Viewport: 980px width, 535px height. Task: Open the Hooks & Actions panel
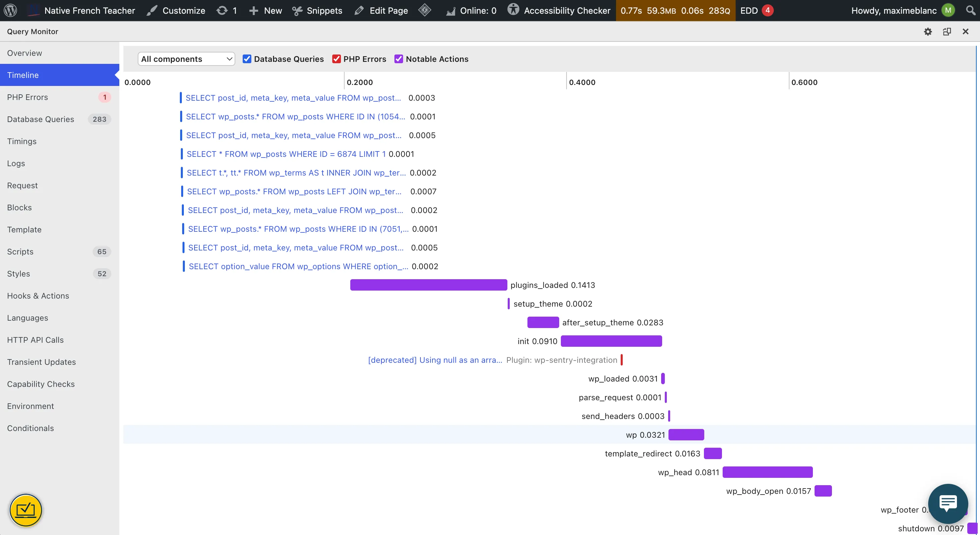(60, 296)
